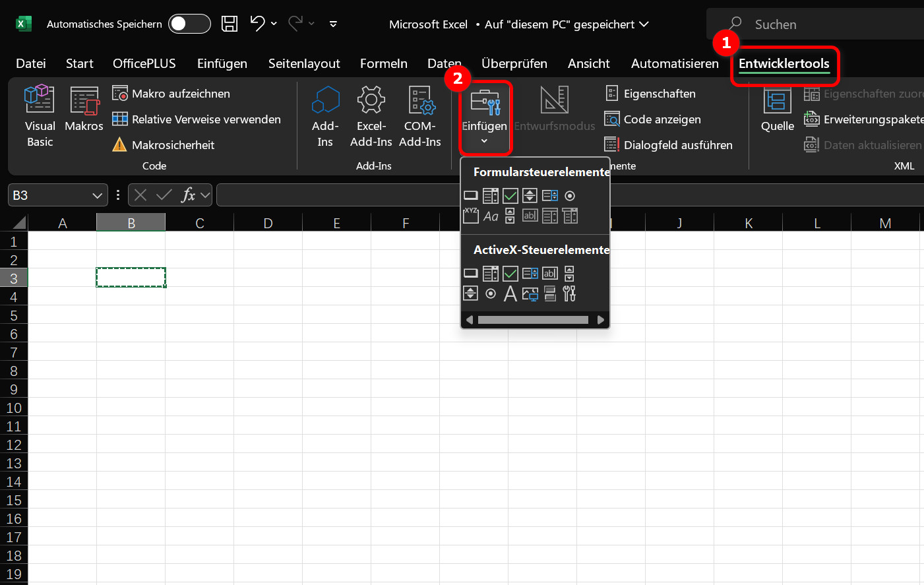The image size is (924, 585).
Task: Click the fx insert function button
Action: pos(188,195)
